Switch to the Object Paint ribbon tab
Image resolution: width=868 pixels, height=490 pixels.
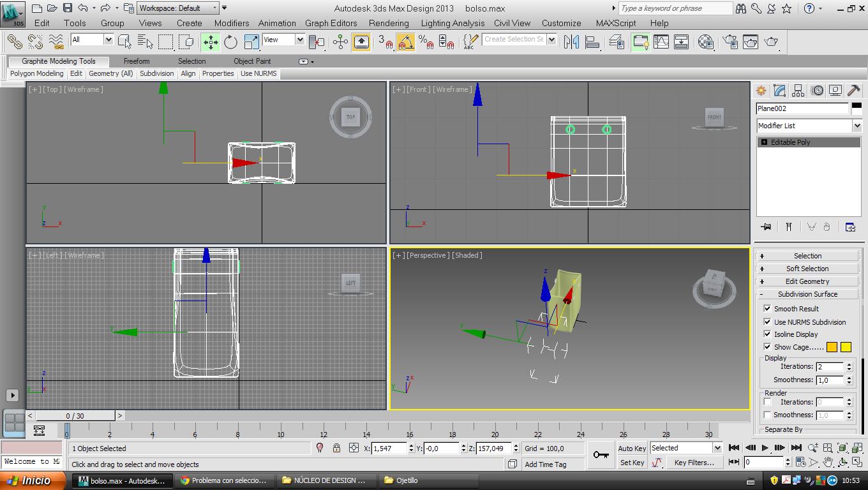(252, 61)
